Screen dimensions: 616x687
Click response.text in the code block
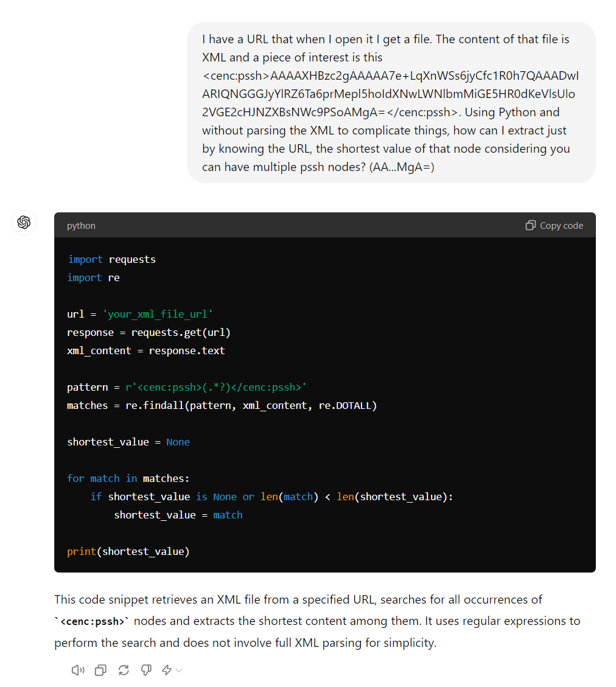(x=187, y=350)
